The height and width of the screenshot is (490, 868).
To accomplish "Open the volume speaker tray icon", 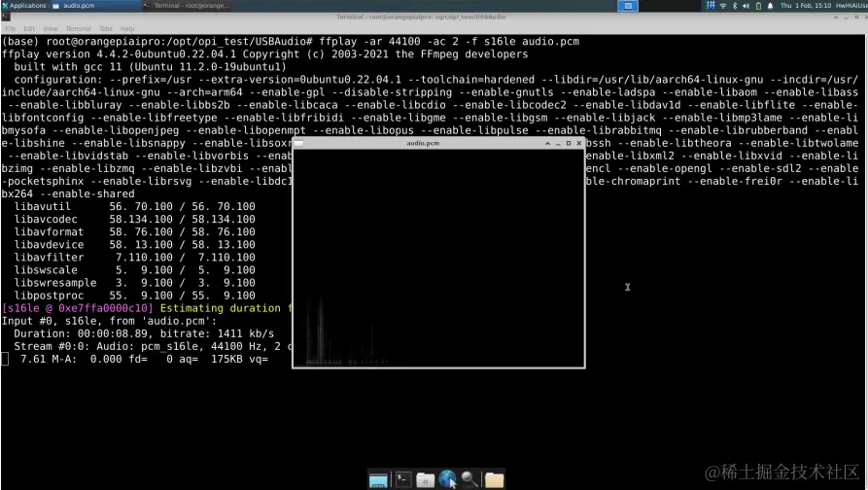I will [746, 6].
